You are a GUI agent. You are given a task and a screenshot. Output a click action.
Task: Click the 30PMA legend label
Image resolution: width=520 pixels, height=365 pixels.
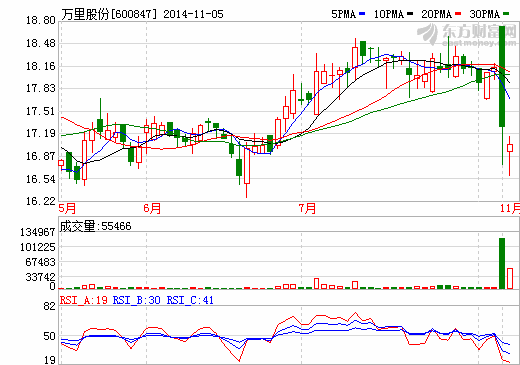[485, 14]
